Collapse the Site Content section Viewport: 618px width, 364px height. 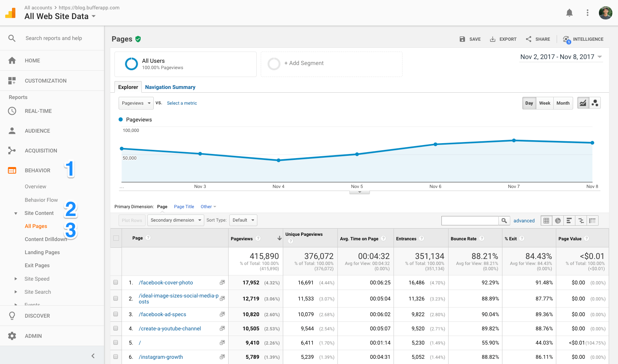click(15, 213)
